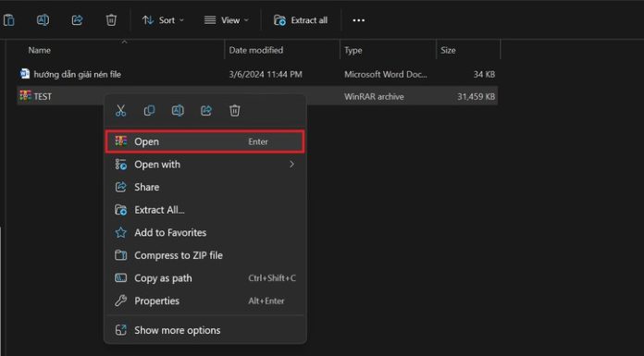The image size is (644, 356).
Task: Open the View dropdown
Action: point(227,20)
